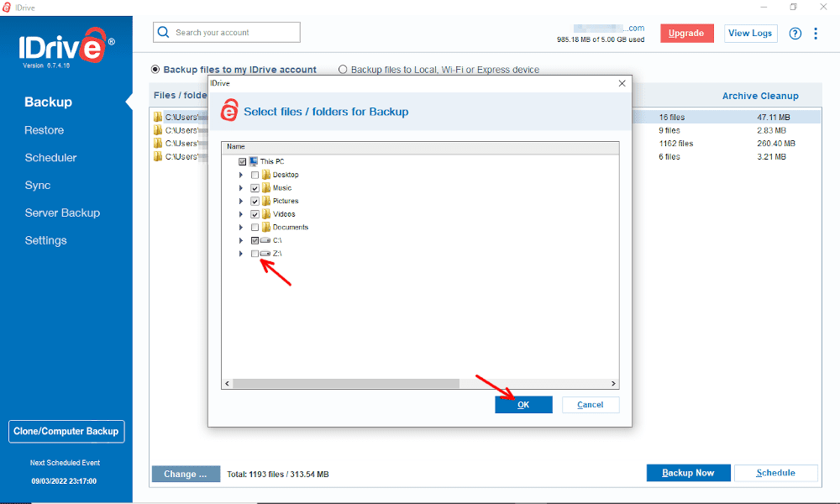
Task: Expand the Music tree node
Action: click(240, 188)
